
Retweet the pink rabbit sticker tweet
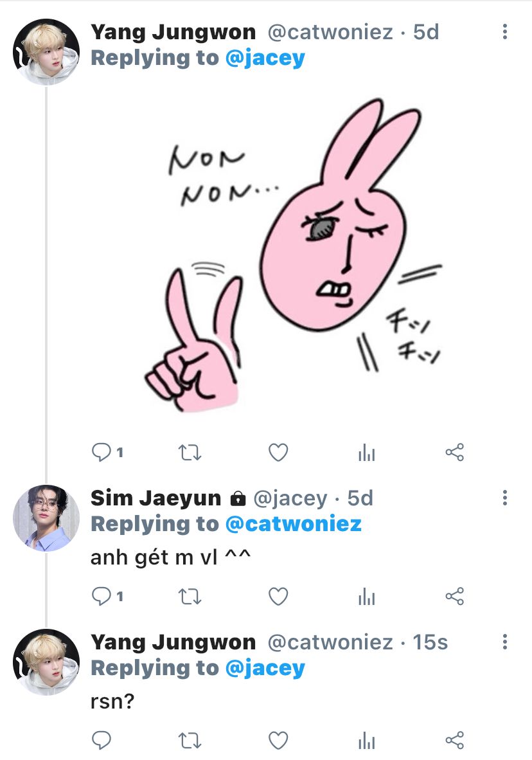[189, 453]
